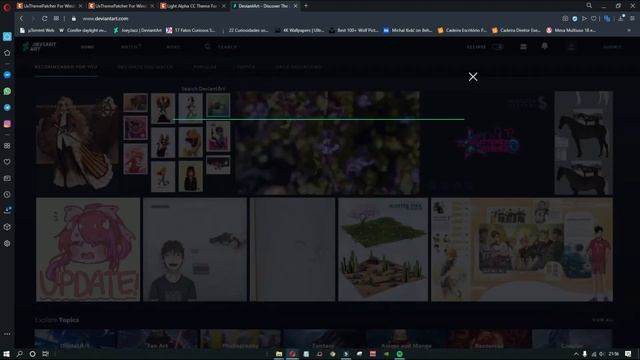Click the Home icon in Opera sidebar
Screen dimensions: 640x360
pyautogui.click(x=7, y=53)
